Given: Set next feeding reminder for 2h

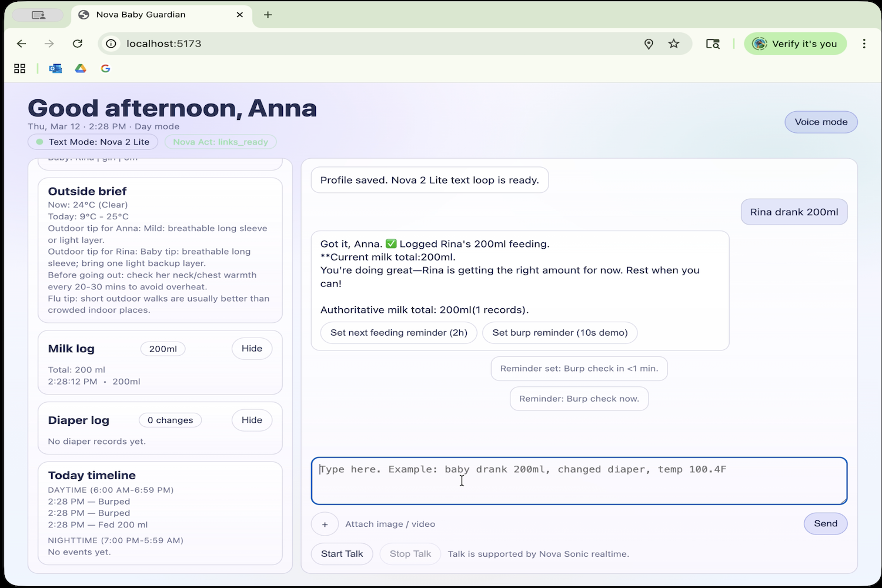Looking at the screenshot, I should tap(399, 333).
